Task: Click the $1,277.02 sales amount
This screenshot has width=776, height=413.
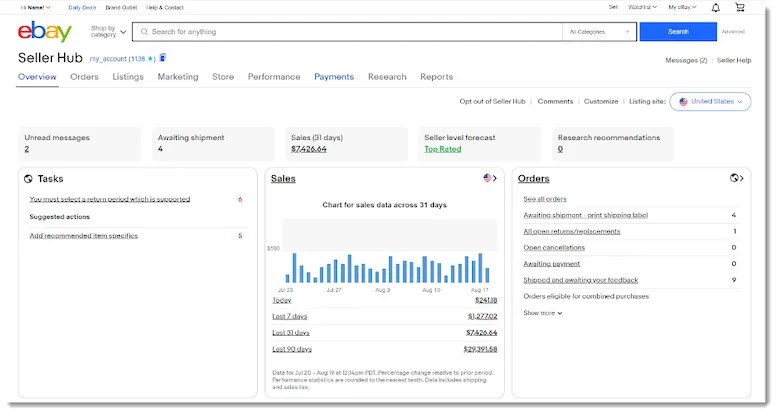Action: pyautogui.click(x=482, y=317)
